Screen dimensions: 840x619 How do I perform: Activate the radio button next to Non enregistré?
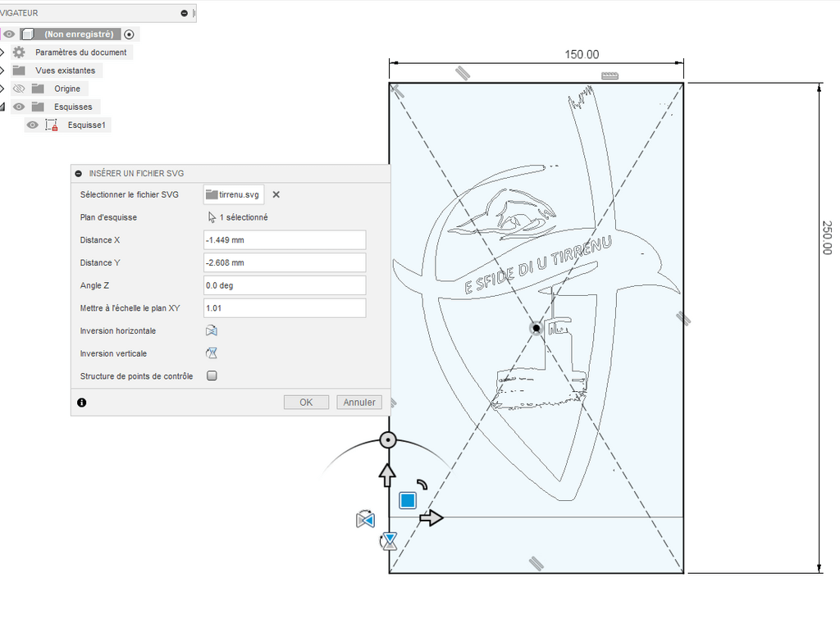tap(129, 34)
